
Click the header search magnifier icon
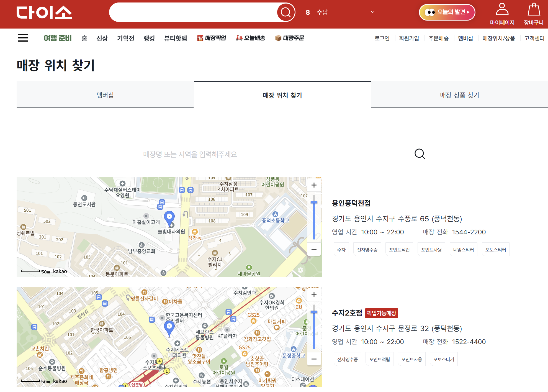[286, 12]
